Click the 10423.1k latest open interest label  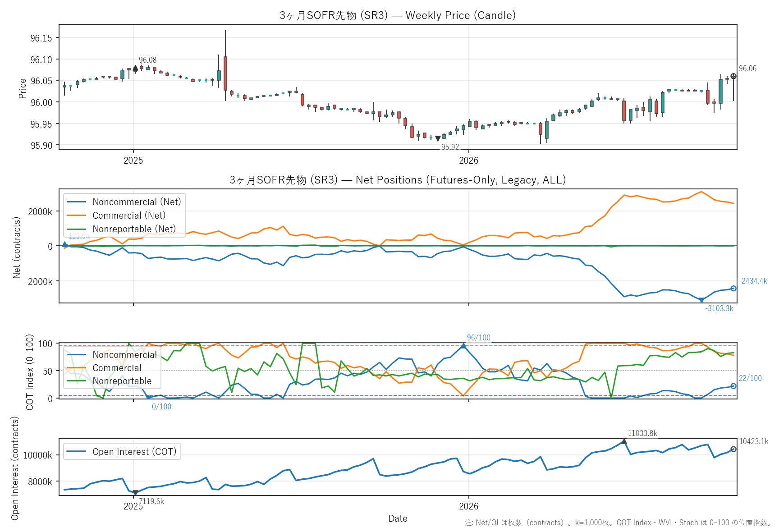(x=754, y=441)
